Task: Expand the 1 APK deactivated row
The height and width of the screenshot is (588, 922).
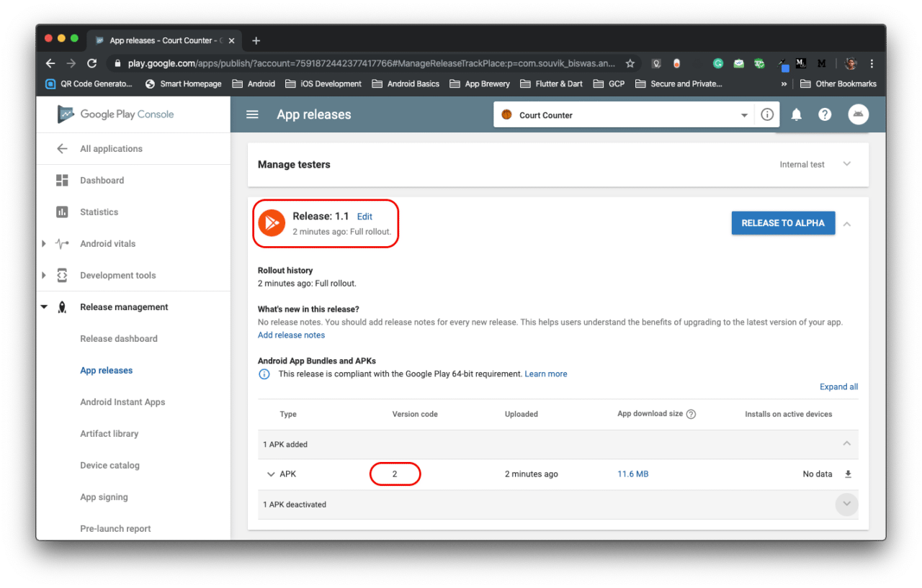Action: tap(847, 504)
